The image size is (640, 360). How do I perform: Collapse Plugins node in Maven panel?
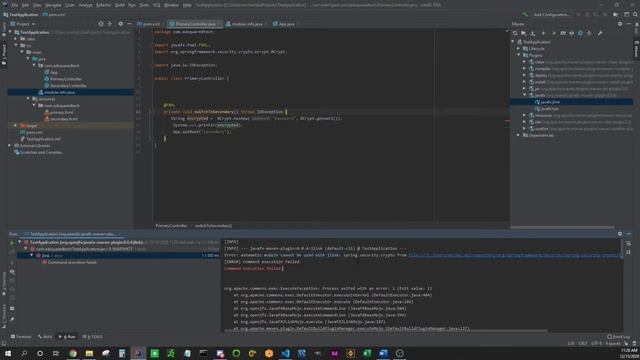click(x=519, y=55)
